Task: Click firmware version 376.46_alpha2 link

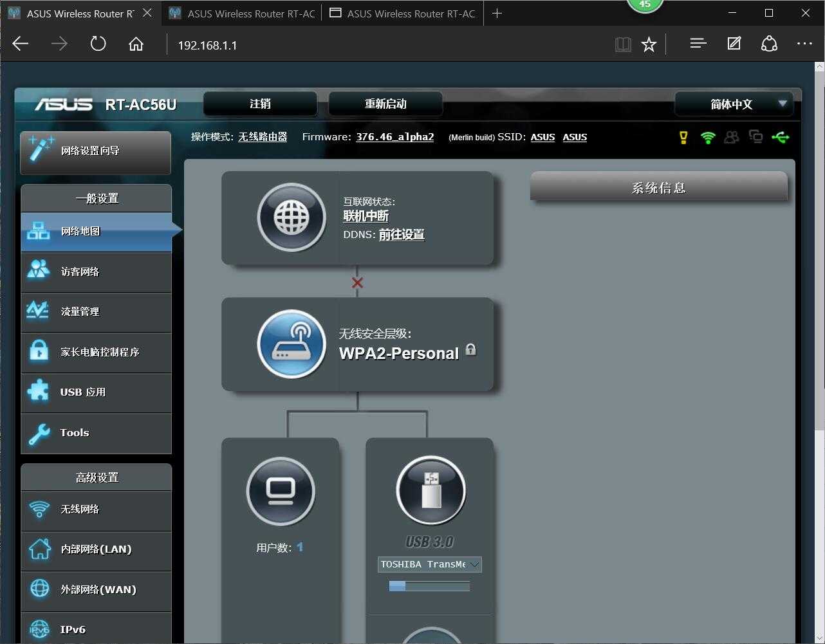Action: [x=395, y=137]
